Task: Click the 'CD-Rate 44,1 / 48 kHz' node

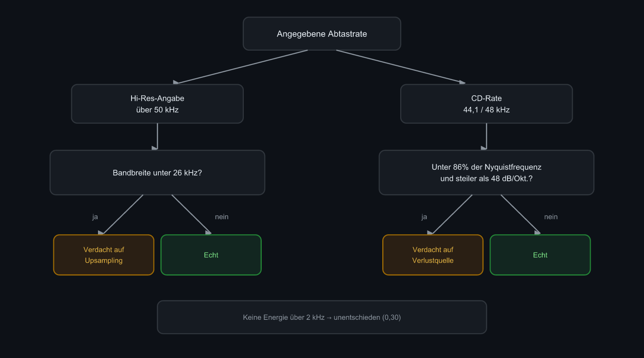Action: point(487,104)
